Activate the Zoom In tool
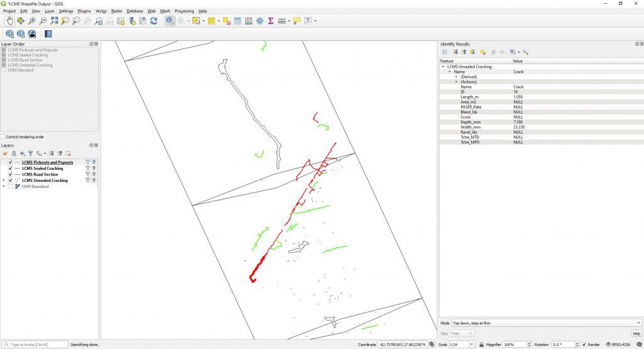Screen dimensions: 644x349 click(31, 21)
